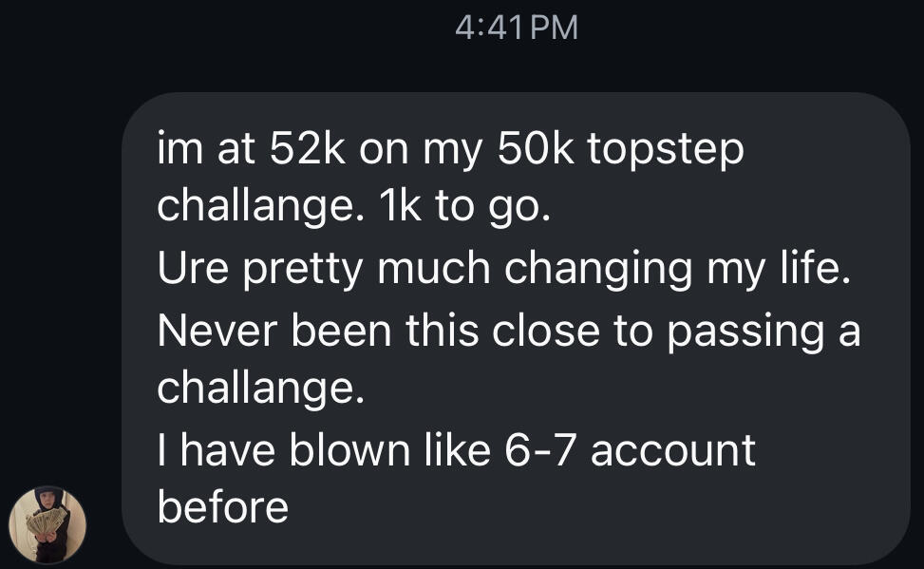Click "6-7" in the message text
The width and height of the screenshot is (924, 569).
point(530,447)
